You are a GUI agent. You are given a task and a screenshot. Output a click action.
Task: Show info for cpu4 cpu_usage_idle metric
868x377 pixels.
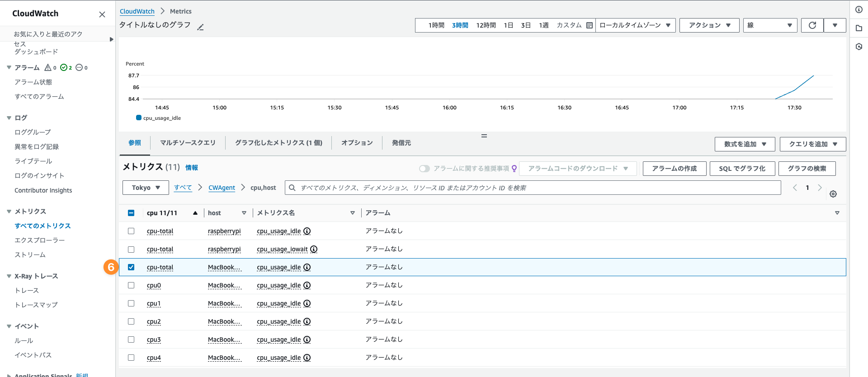coord(307,358)
